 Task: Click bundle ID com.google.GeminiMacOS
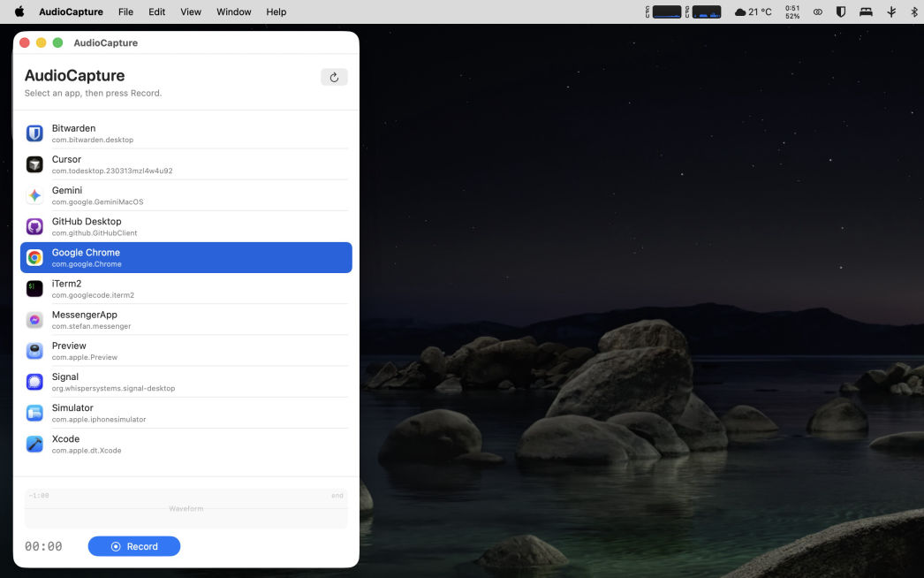[98, 202]
